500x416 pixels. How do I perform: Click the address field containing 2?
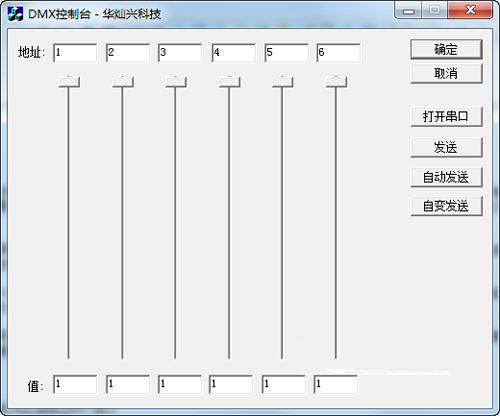pyautogui.click(x=128, y=53)
